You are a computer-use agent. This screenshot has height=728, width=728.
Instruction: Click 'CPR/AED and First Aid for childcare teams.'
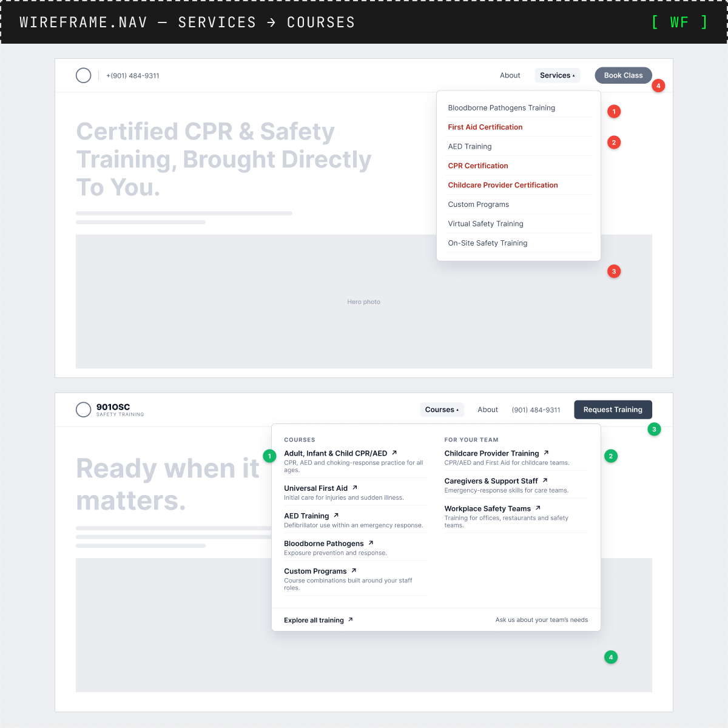pos(507,462)
